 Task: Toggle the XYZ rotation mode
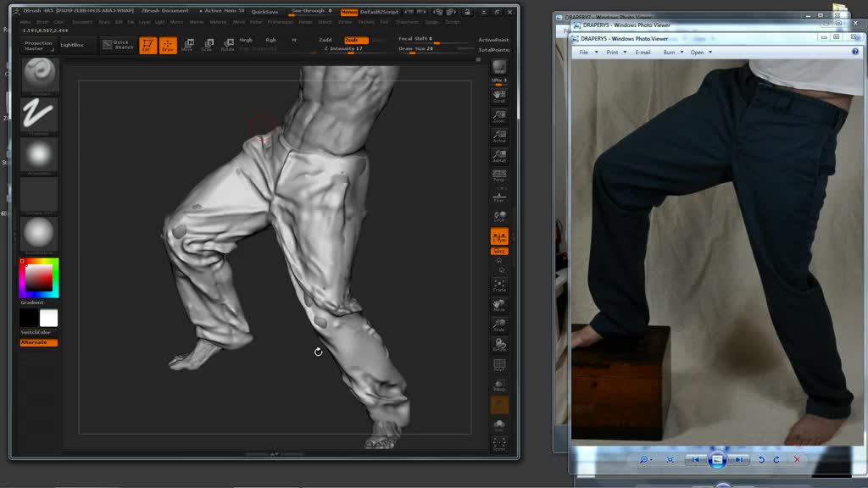(499, 251)
